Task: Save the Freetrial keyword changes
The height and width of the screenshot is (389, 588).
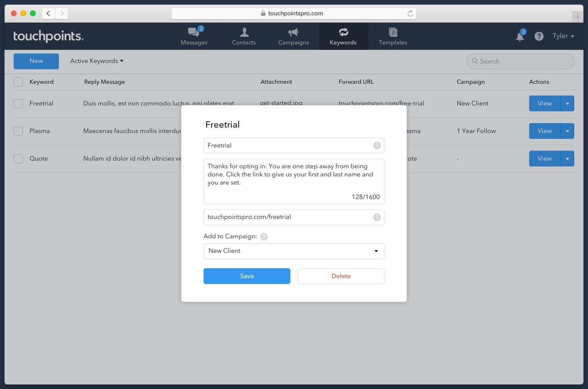Action: point(247,276)
